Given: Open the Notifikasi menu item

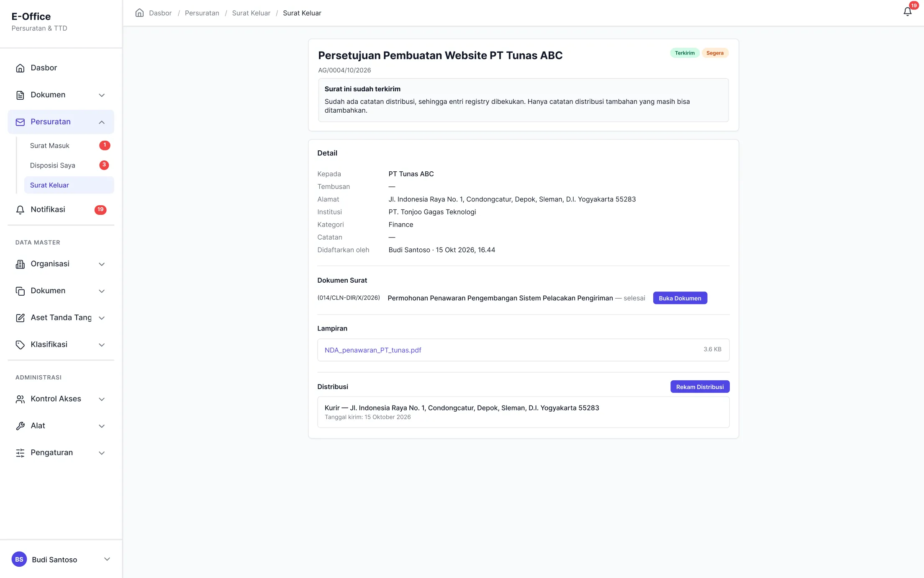Looking at the screenshot, I should (x=61, y=209).
